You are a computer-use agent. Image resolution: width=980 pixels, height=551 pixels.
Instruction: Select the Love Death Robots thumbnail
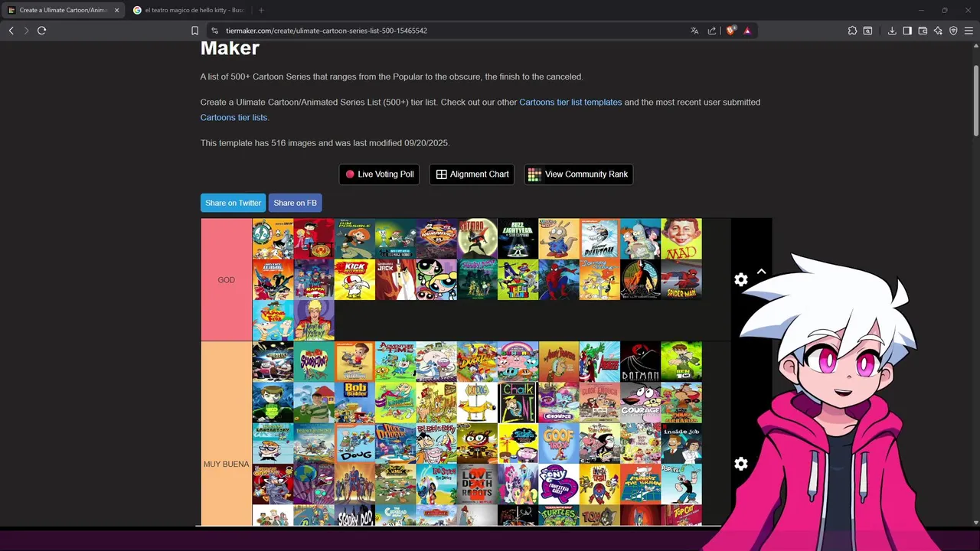point(477,484)
